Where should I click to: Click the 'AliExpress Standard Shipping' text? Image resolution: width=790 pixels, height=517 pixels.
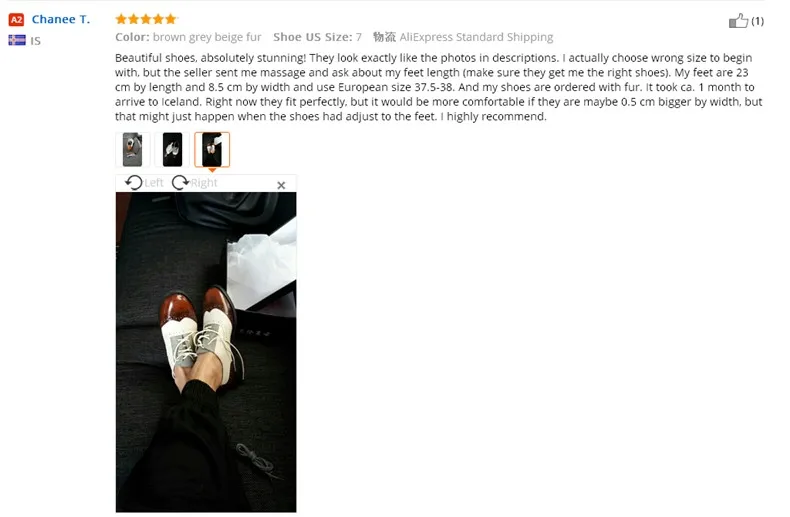pos(476,37)
